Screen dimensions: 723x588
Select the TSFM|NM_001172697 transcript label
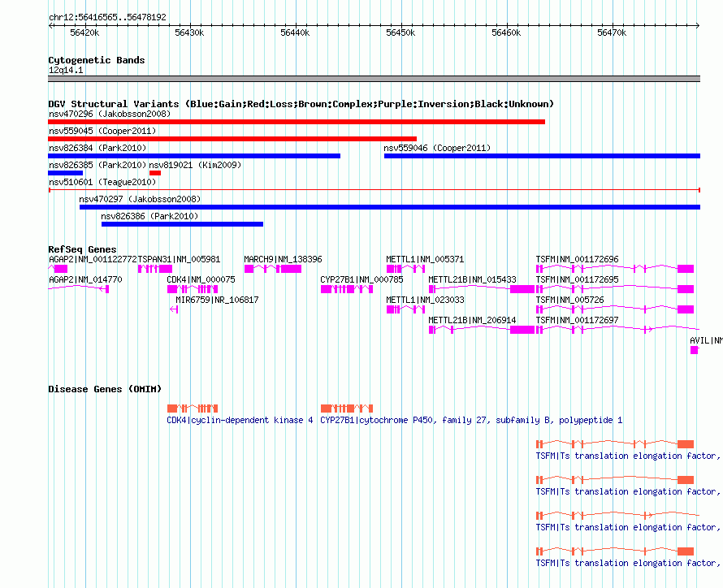[578, 320]
